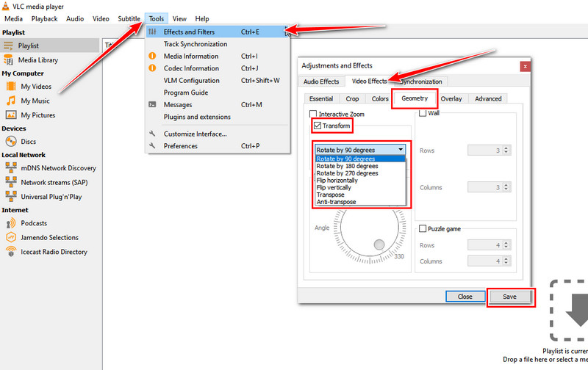Viewport: 588px width, 370px height.
Task: Open the View menu
Action: tap(179, 19)
